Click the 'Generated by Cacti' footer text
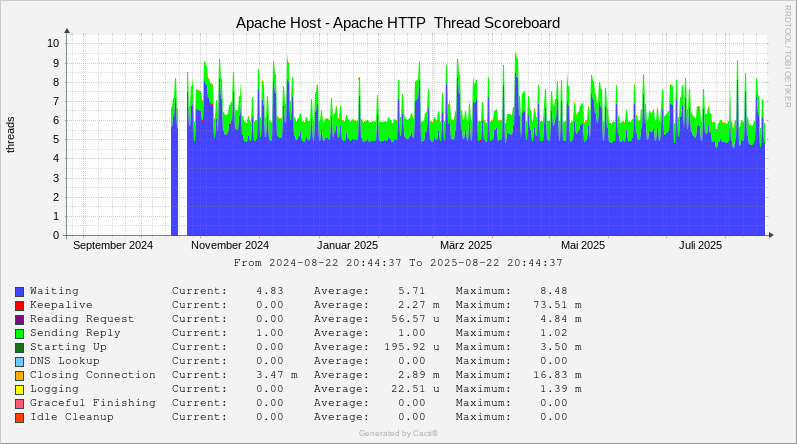 [x=398, y=433]
